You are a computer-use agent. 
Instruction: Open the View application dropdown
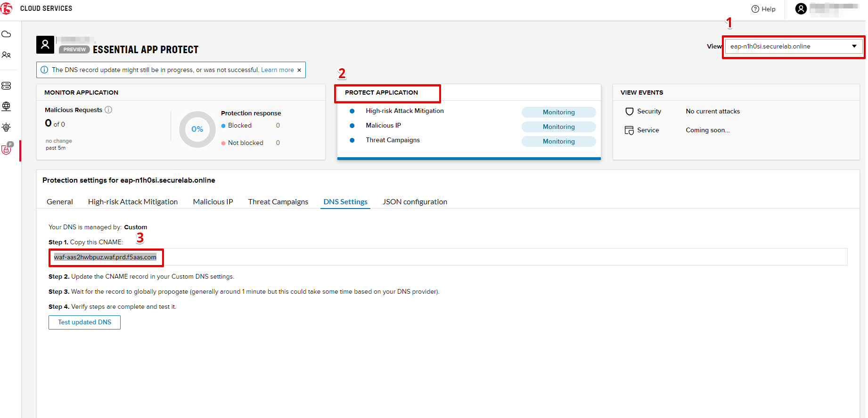coord(794,47)
